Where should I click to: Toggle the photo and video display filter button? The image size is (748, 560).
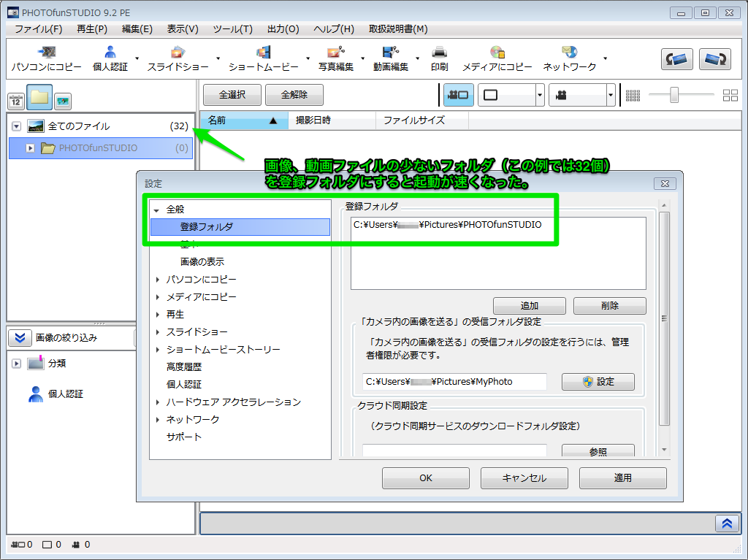point(458,94)
